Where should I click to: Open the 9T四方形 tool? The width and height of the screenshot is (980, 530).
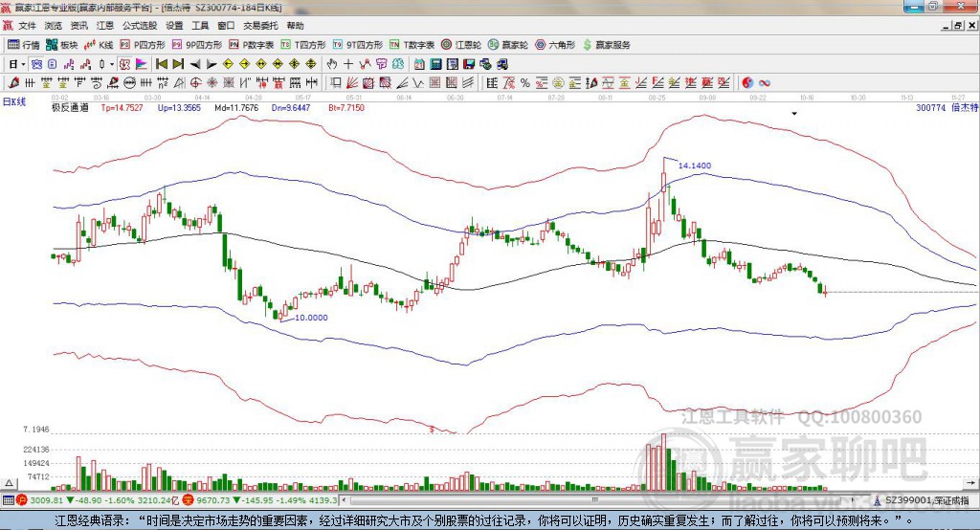click(358, 45)
